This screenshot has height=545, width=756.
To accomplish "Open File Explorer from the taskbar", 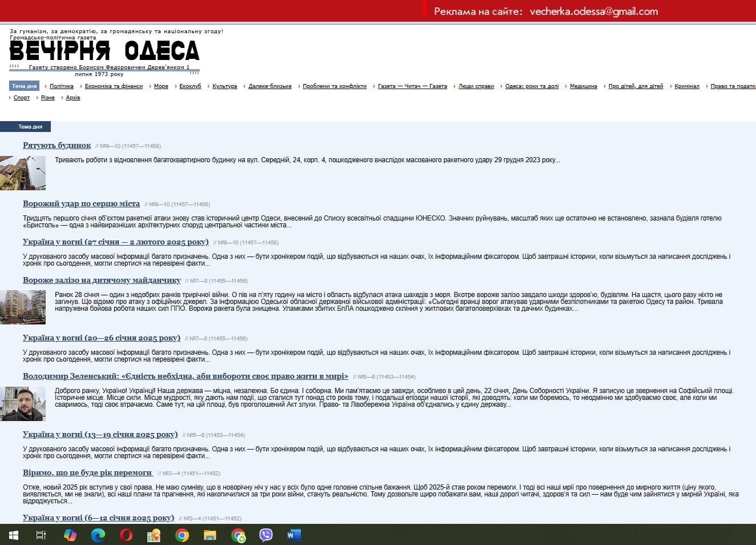I will [210, 535].
